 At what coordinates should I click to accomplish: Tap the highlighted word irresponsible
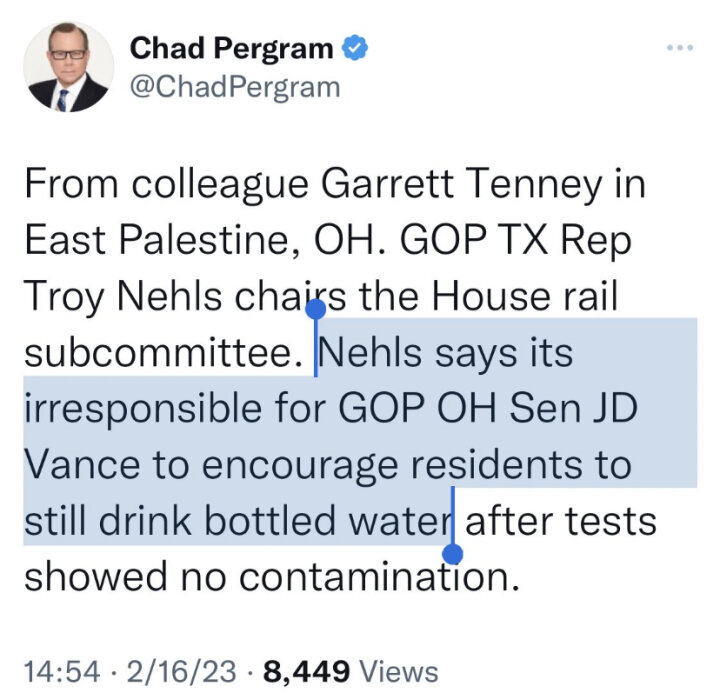(x=159, y=410)
